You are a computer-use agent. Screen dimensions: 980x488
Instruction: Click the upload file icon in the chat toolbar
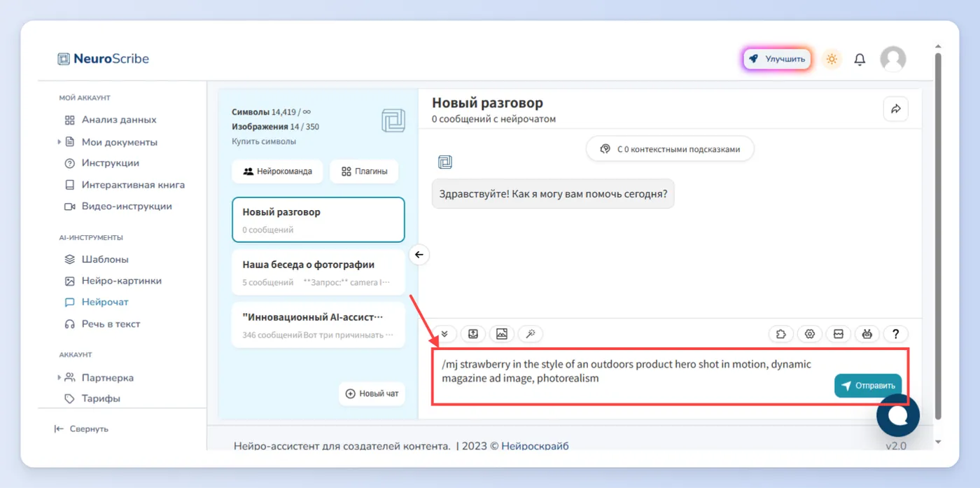[473, 334]
